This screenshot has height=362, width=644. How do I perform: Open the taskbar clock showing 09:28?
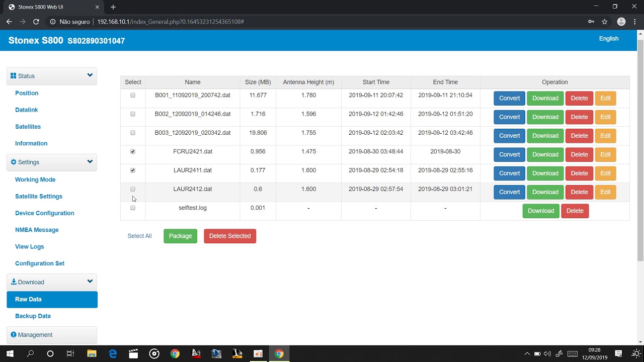pyautogui.click(x=594, y=353)
